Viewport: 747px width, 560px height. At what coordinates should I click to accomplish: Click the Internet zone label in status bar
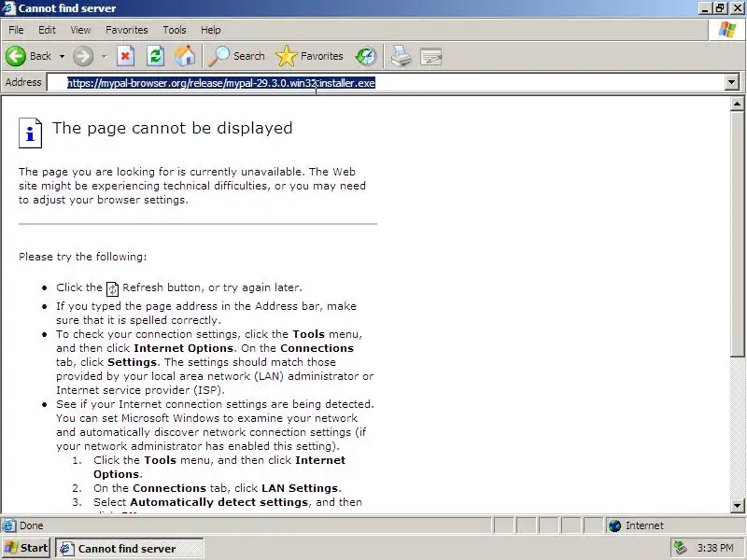point(644,525)
